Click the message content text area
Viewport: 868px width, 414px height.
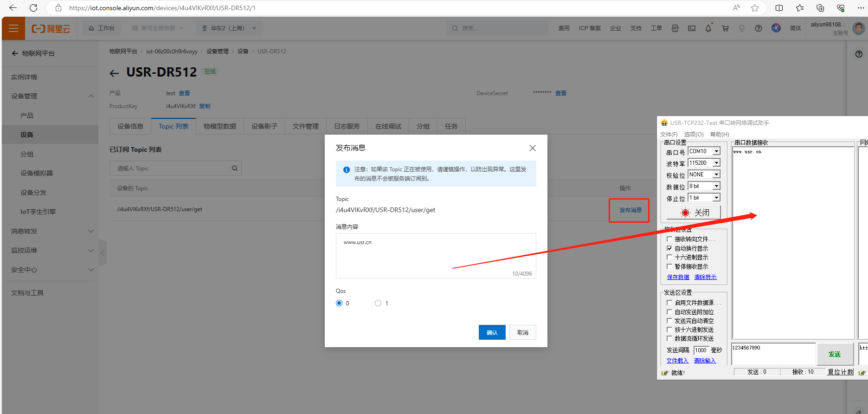tap(435, 255)
